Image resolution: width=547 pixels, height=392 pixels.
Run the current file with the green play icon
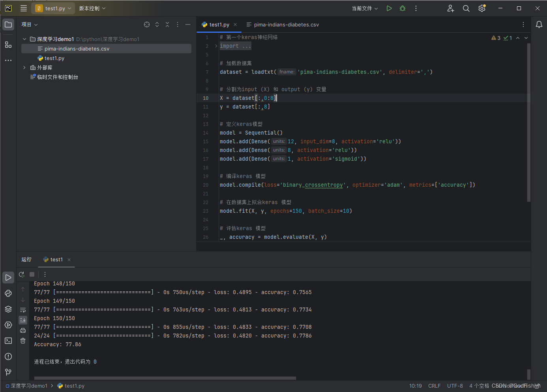coord(389,8)
